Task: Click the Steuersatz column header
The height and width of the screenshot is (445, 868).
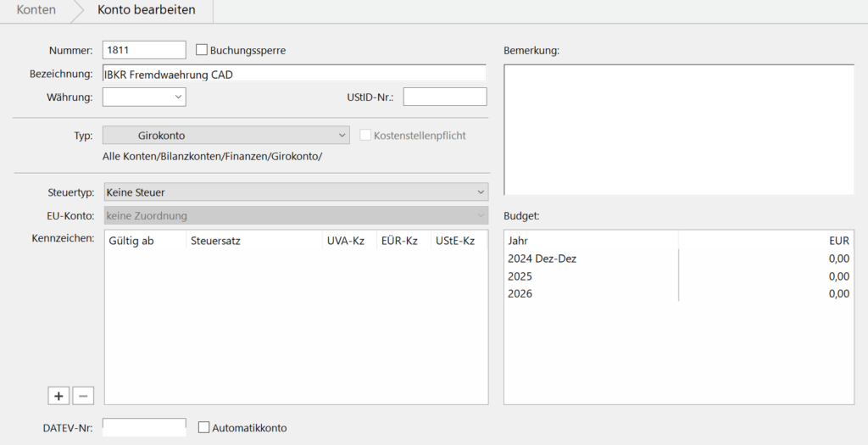Action: 216,241
